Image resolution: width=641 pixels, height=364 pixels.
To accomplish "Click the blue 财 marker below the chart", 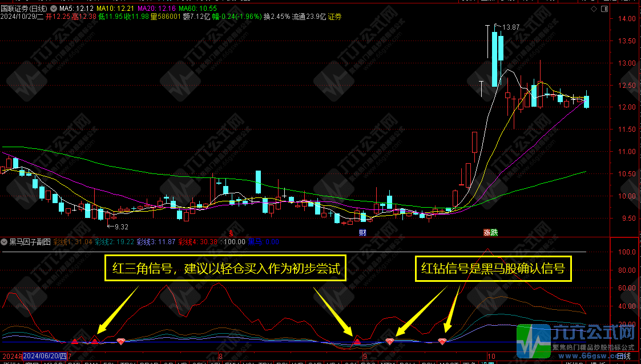I will click(362, 233).
